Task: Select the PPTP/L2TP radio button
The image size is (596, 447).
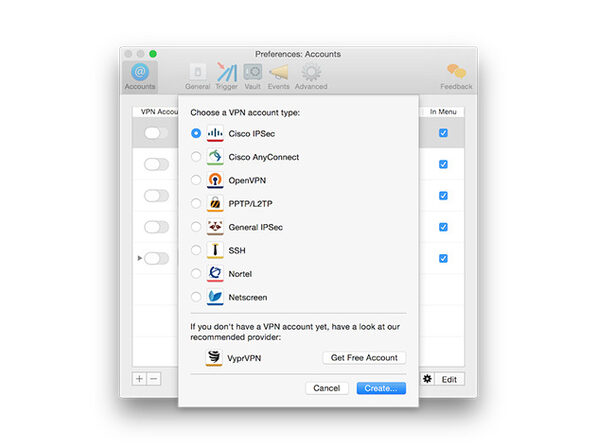Action: point(196,203)
